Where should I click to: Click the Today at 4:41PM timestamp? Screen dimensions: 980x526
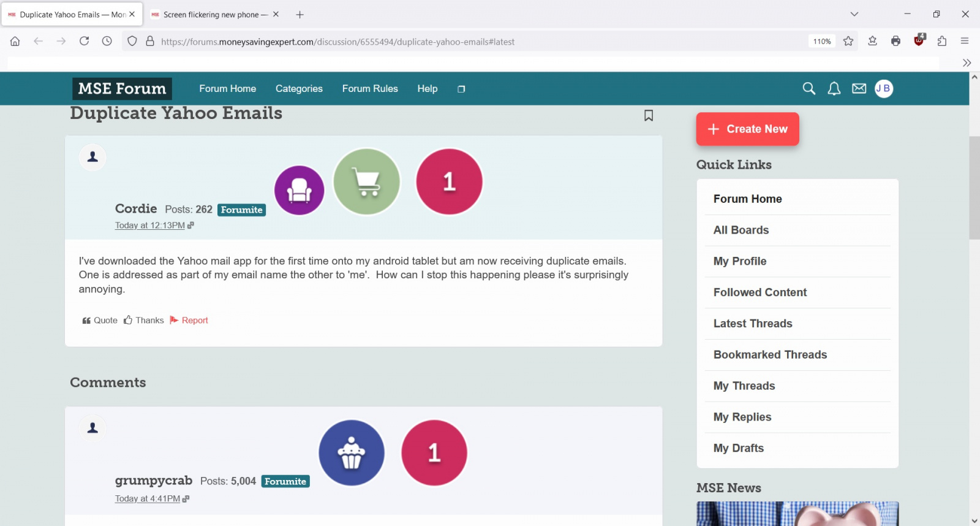click(148, 498)
